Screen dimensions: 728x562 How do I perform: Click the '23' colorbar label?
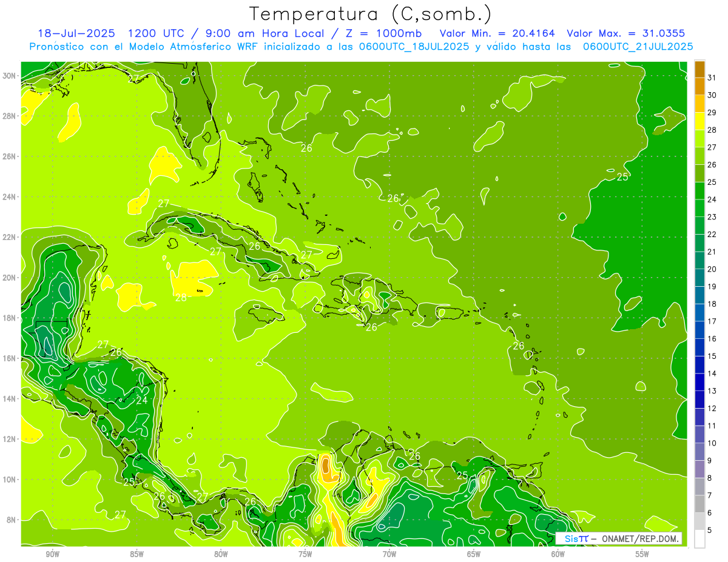click(x=712, y=217)
